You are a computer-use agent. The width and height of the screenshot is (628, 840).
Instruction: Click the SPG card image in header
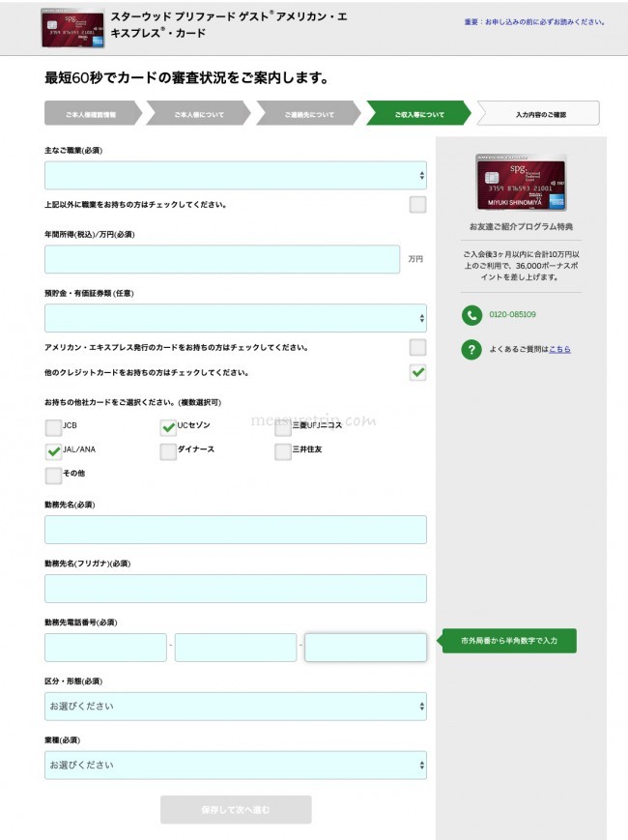point(72,28)
